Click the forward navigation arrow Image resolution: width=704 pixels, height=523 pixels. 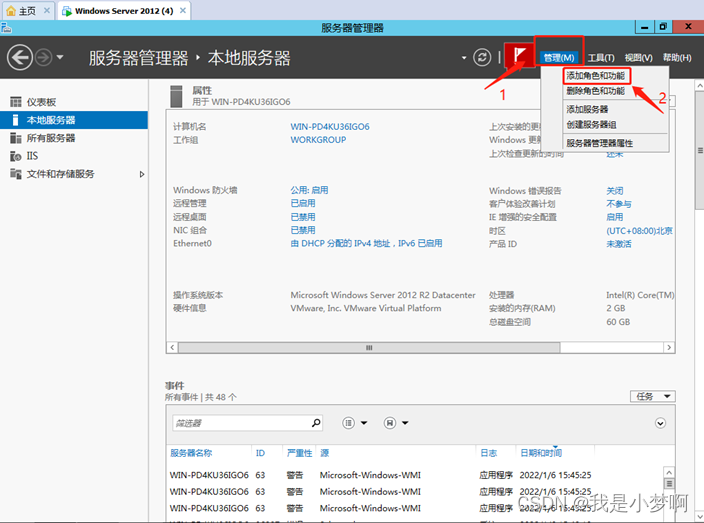click(x=44, y=57)
